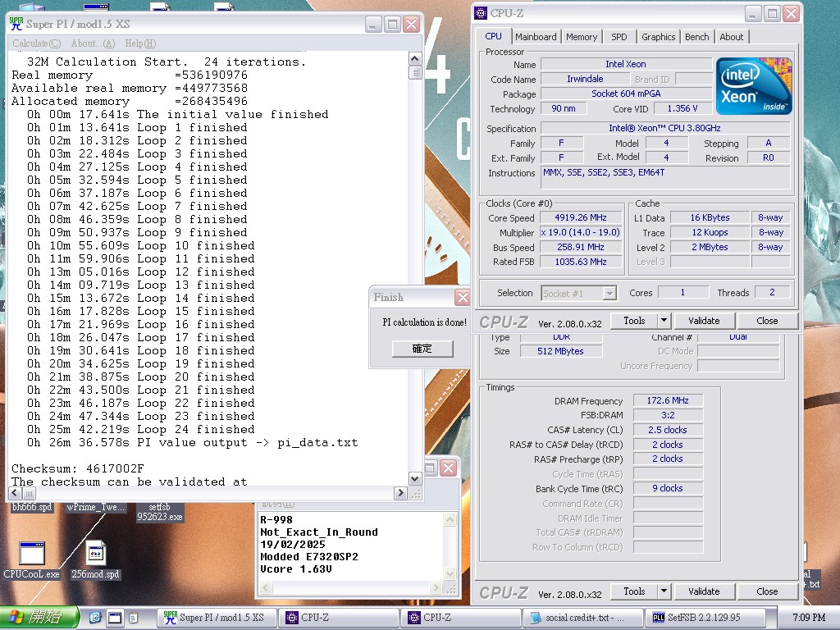This screenshot has height=630, width=840.
Task: Switch to second CPU-Z taskbar button
Action: coord(461,618)
